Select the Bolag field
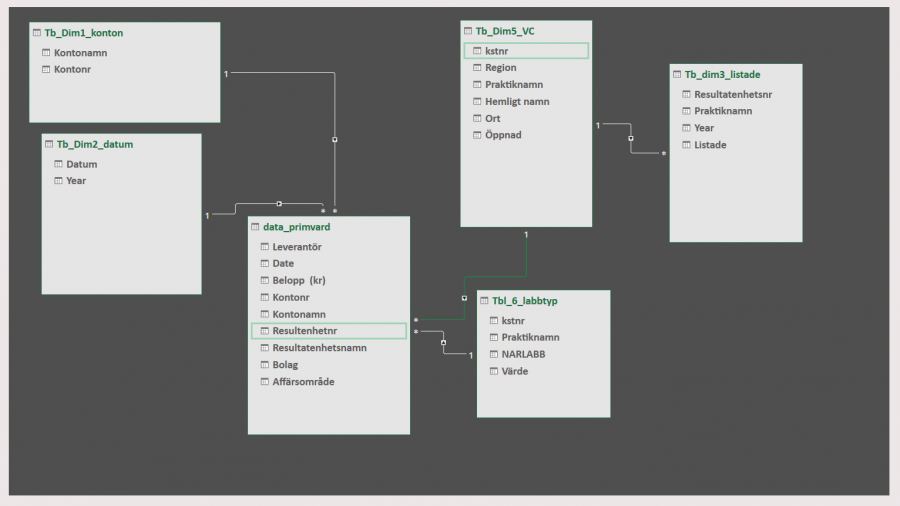900x506 pixels. pyautogui.click(x=285, y=365)
